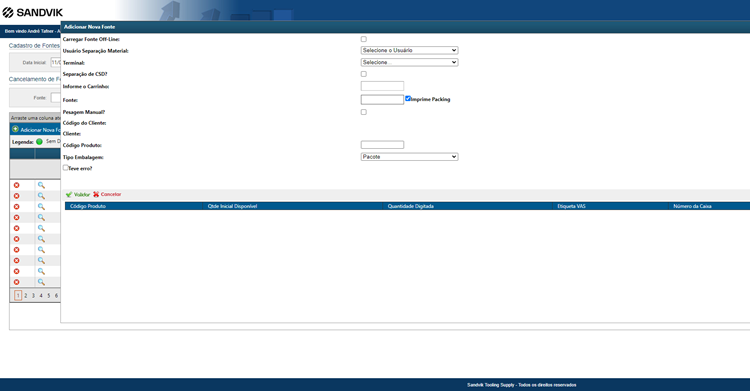Go to page 3 in the grid pager
The image size is (750, 391).
coord(33,296)
